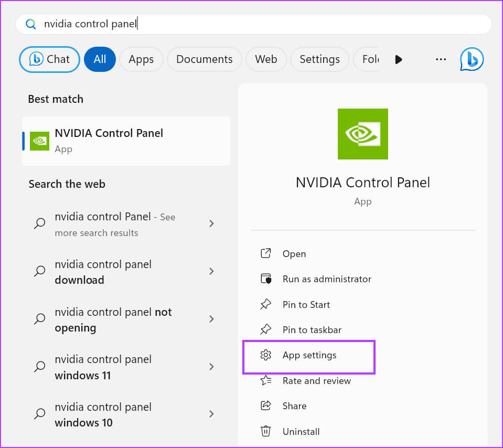Open suggestion 'nvidia control panel windows 11'
The image size is (503, 448).
(126, 367)
